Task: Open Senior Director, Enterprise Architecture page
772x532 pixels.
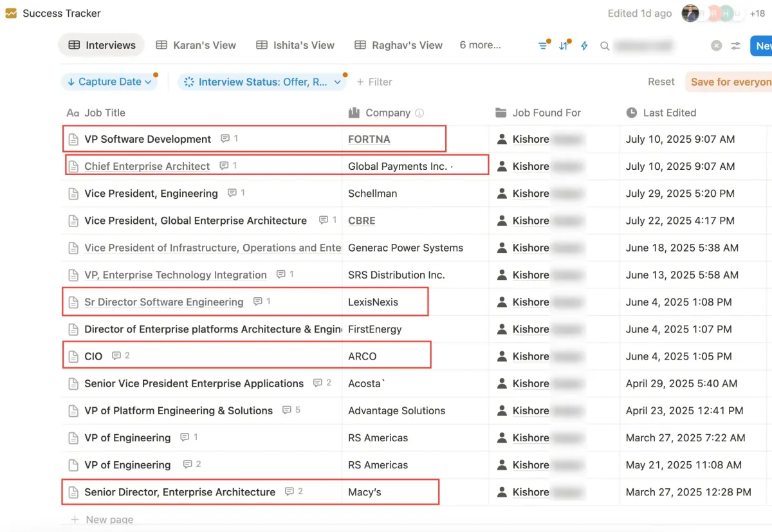Action: (179, 492)
